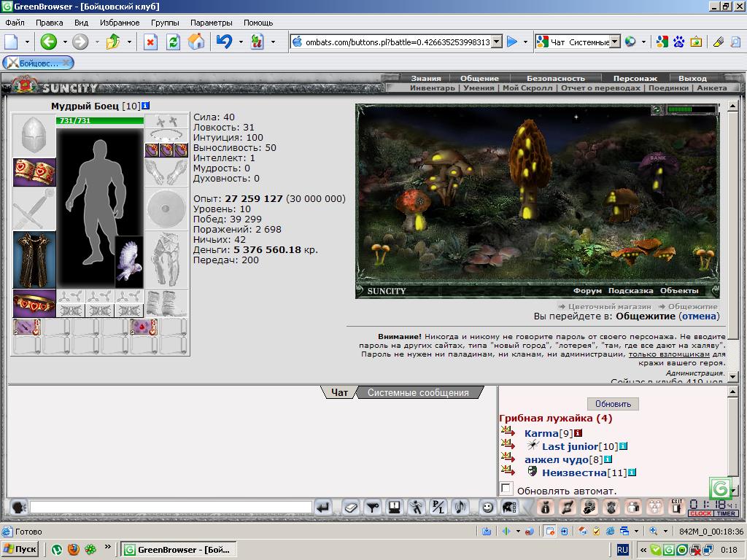Switch to the Чат tab
This screenshot has height=560, width=747.
coord(339,392)
